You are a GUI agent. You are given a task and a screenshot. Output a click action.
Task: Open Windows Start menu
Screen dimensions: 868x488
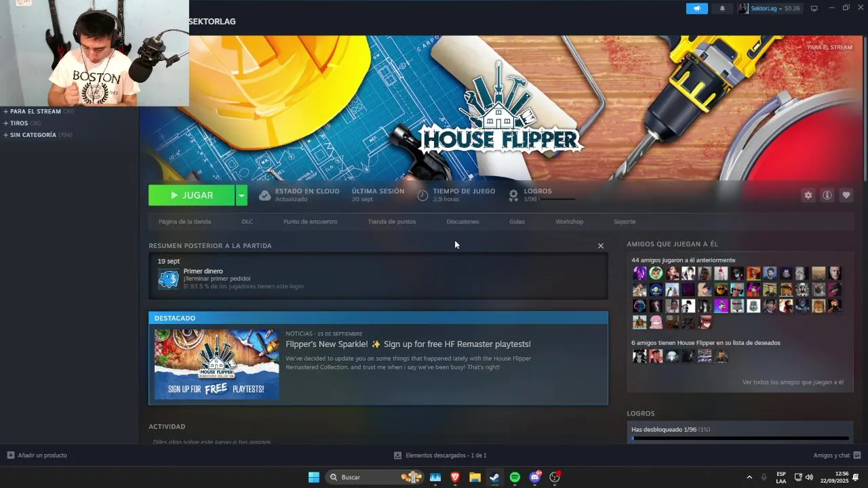[314, 477]
